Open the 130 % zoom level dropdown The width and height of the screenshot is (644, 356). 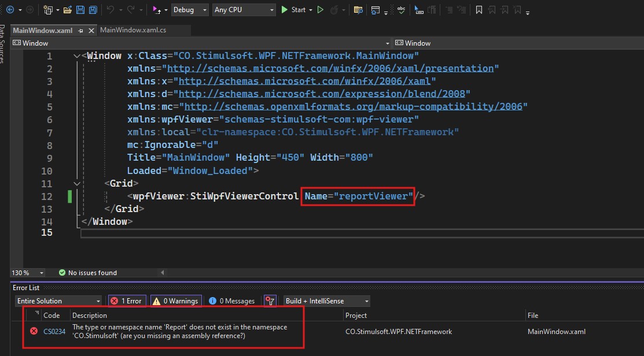click(x=28, y=273)
